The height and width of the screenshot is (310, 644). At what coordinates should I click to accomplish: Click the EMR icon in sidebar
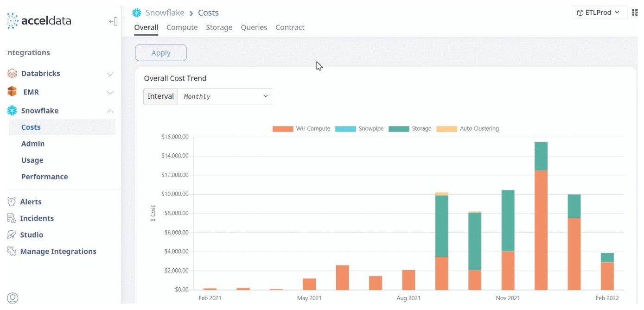point(12,92)
